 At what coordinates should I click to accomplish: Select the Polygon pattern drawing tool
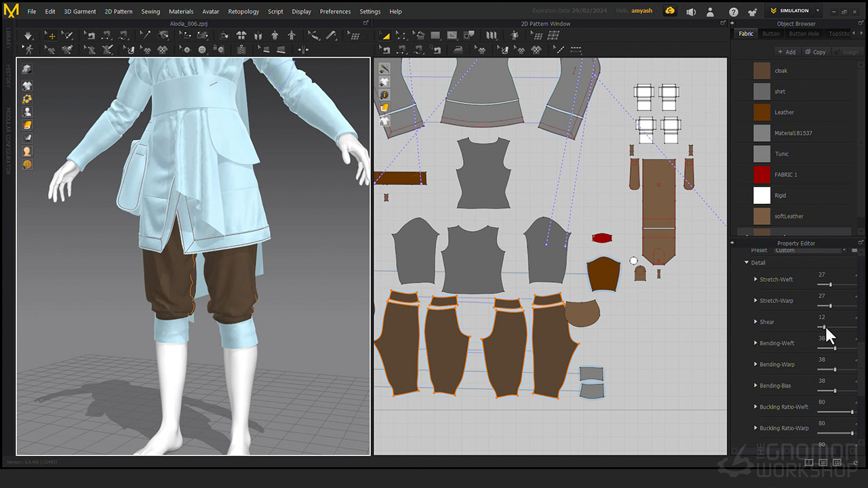click(x=451, y=35)
